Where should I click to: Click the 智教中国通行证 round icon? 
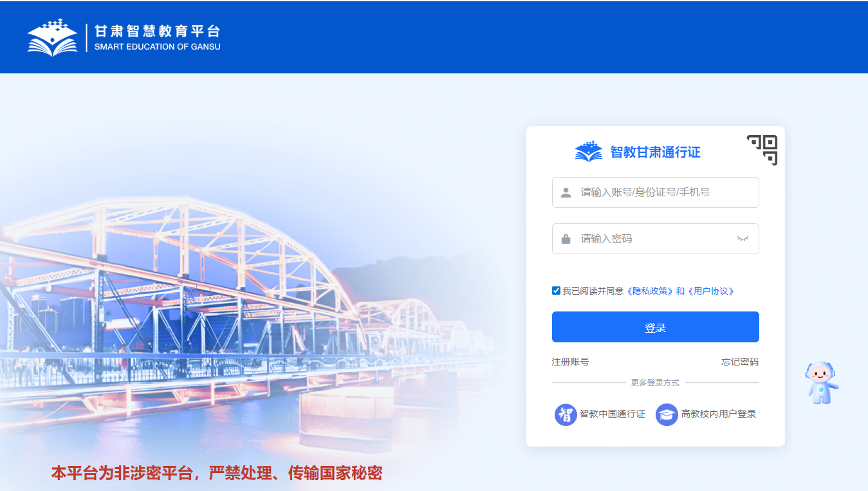[566, 414]
